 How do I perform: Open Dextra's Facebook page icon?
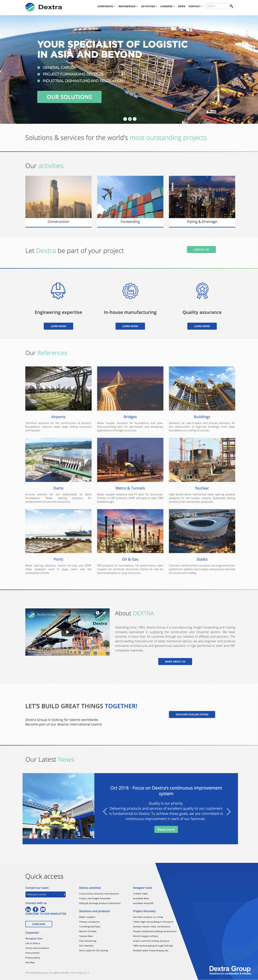(x=35, y=909)
